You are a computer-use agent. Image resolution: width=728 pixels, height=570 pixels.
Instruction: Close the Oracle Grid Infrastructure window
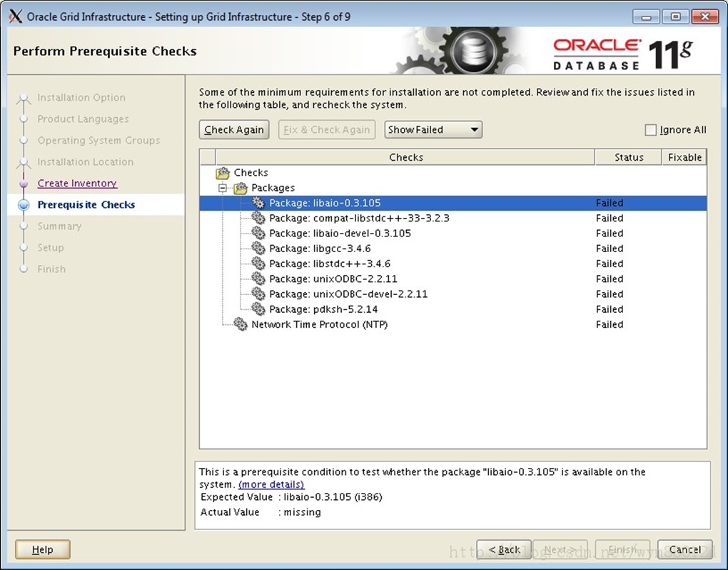705,16
